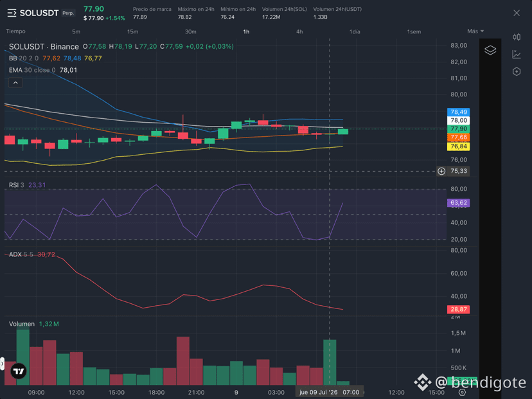Click the Volumen 24h(SOL) 17.22M stat

(x=285, y=13)
